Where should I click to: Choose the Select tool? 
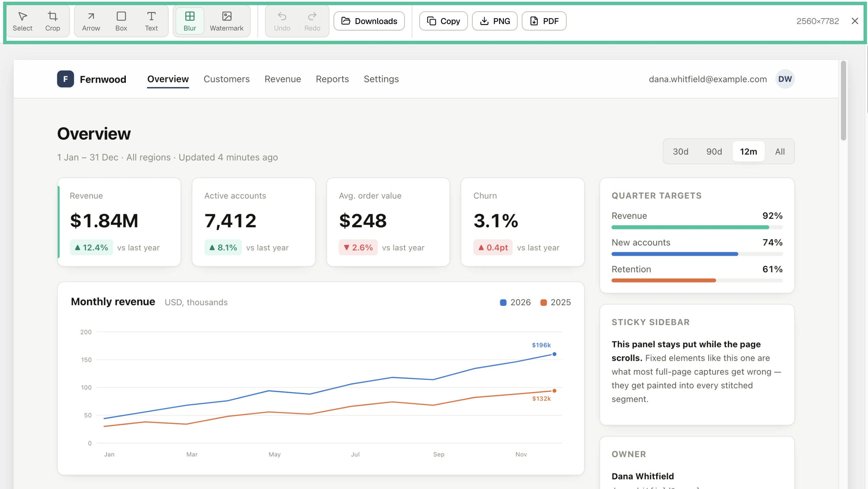(x=22, y=21)
